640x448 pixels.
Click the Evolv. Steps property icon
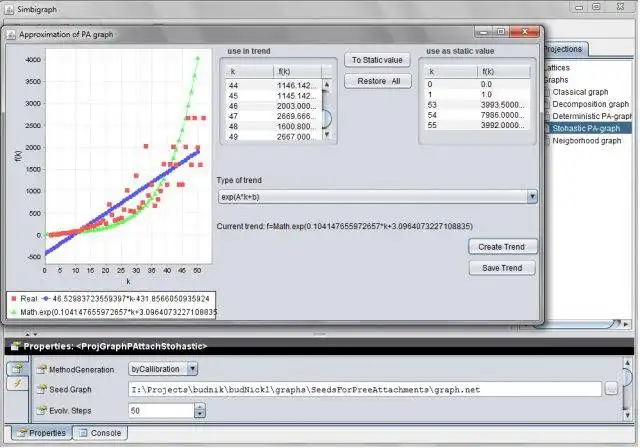[x=41, y=410]
